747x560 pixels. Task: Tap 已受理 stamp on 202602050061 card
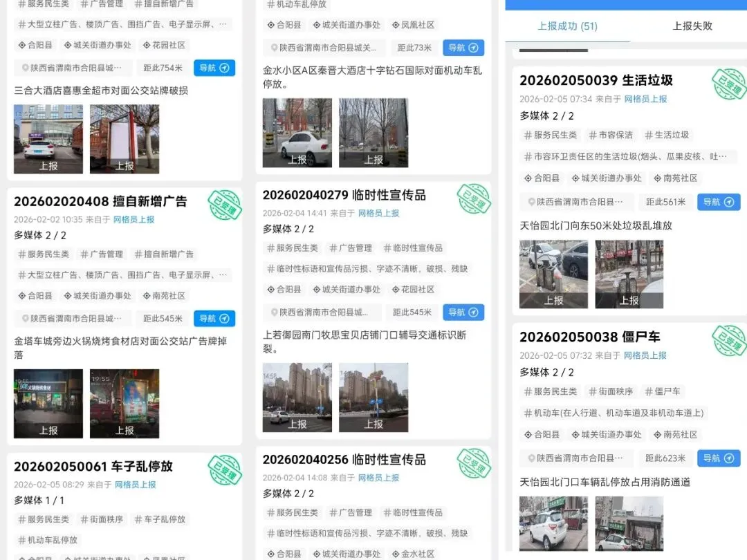[224, 470]
